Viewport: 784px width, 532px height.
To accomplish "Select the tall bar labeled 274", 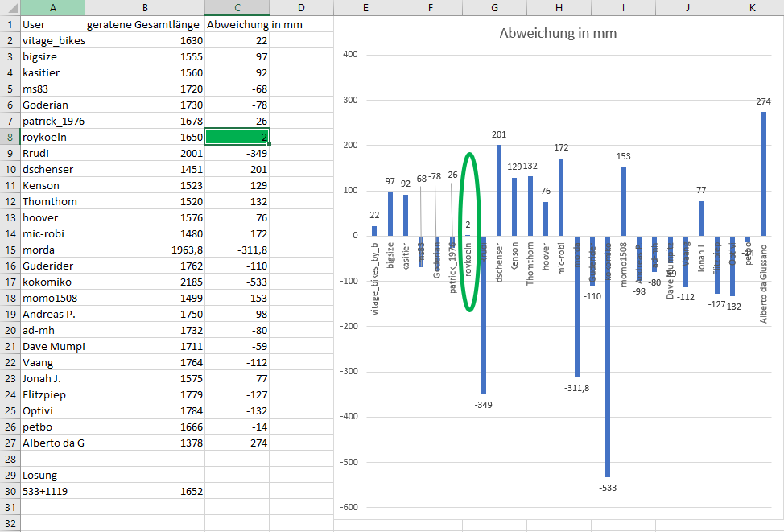I will (764, 173).
